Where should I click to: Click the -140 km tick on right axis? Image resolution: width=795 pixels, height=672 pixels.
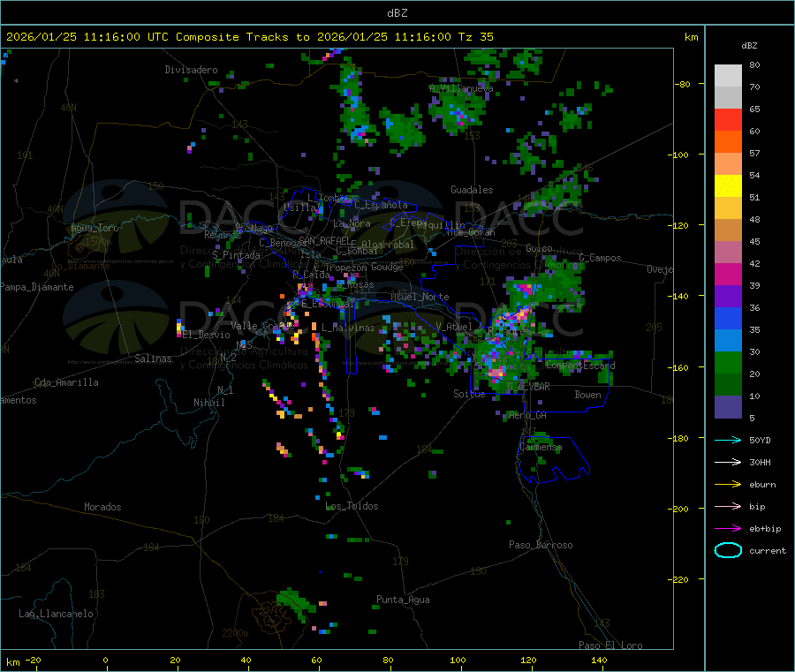click(680, 296)
